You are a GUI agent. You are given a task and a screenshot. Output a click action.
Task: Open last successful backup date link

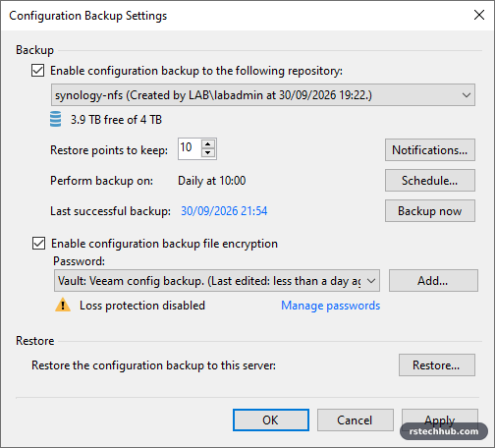224,211
